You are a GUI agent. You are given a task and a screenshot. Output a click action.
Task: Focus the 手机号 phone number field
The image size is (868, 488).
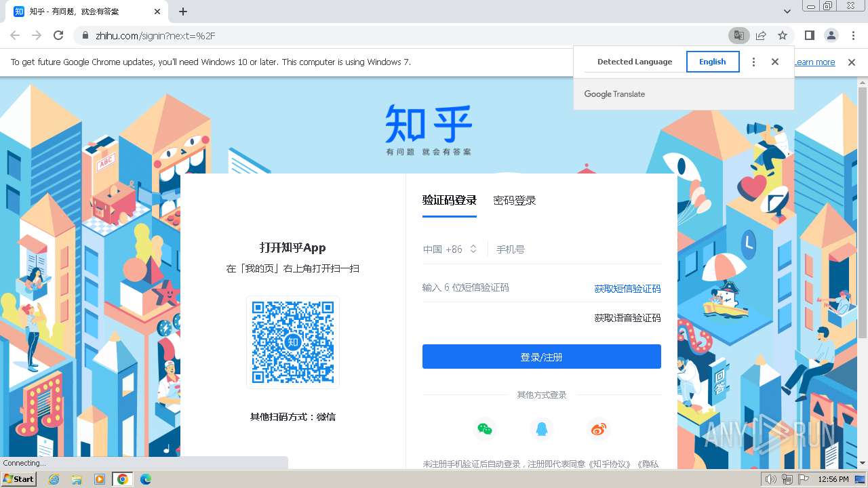[578, 249]
